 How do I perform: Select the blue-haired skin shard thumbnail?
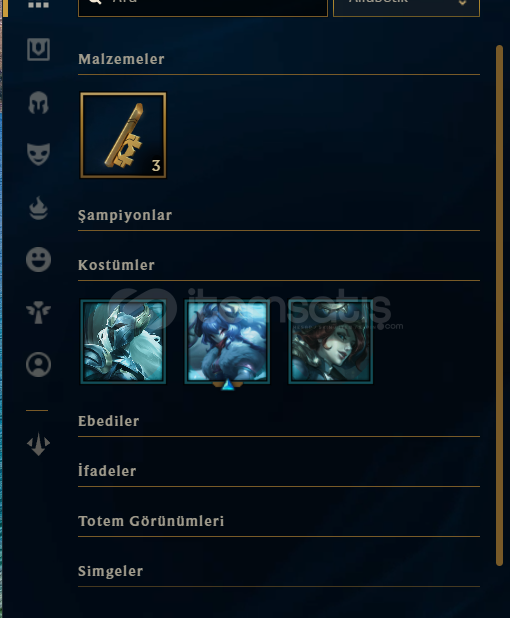click(x=227, y=341)
